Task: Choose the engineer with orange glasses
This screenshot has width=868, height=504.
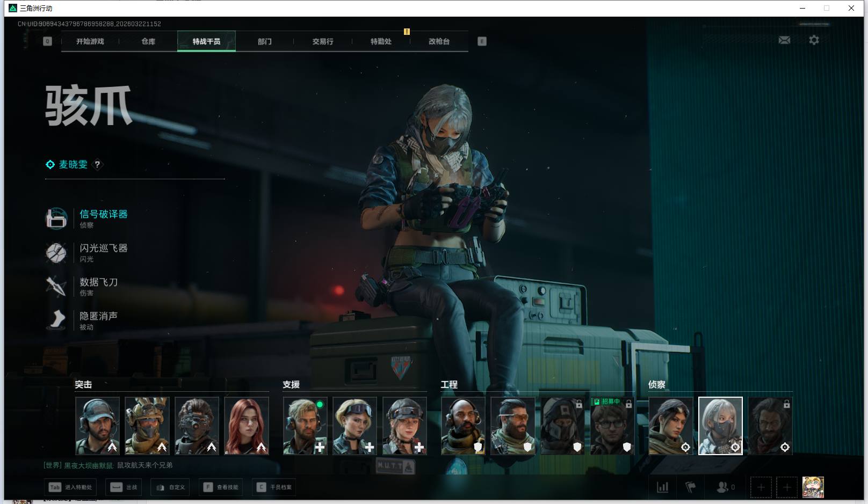Action: pyautogui.click(x=513, y=426)
